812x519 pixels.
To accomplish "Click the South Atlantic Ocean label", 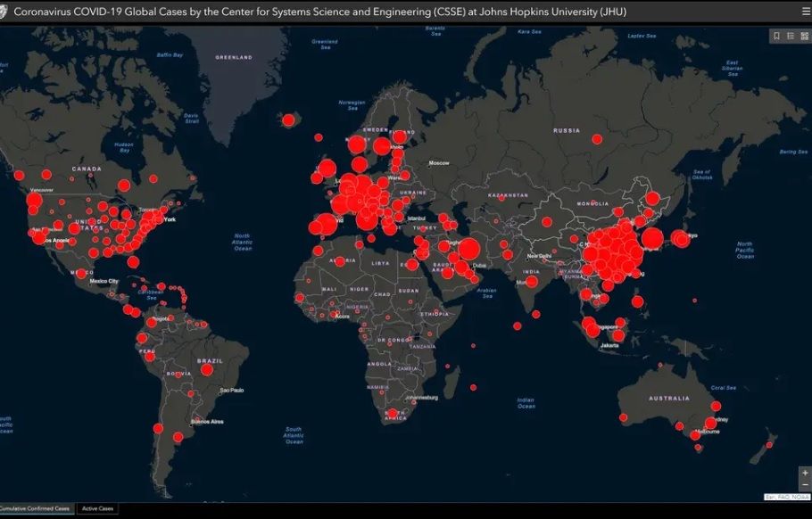I will [x=294, y=436].
